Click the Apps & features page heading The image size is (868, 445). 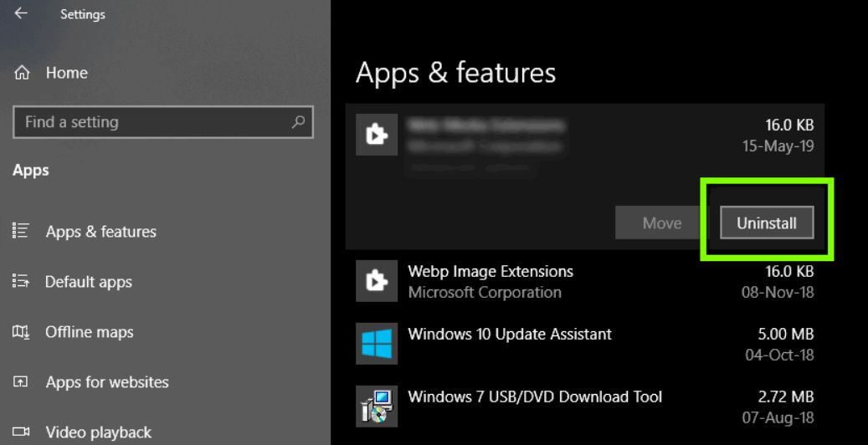click(x=455, y=73)
